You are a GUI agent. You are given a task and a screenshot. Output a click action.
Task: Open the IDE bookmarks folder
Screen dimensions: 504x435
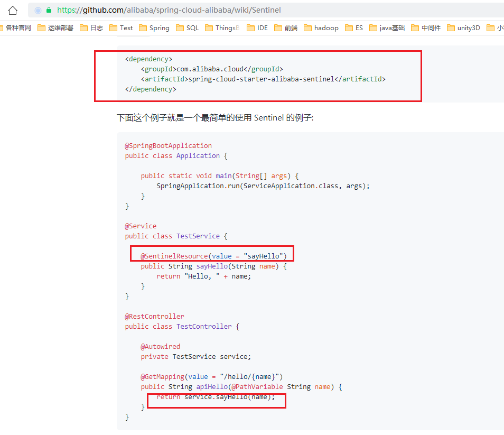click(257, 27)
